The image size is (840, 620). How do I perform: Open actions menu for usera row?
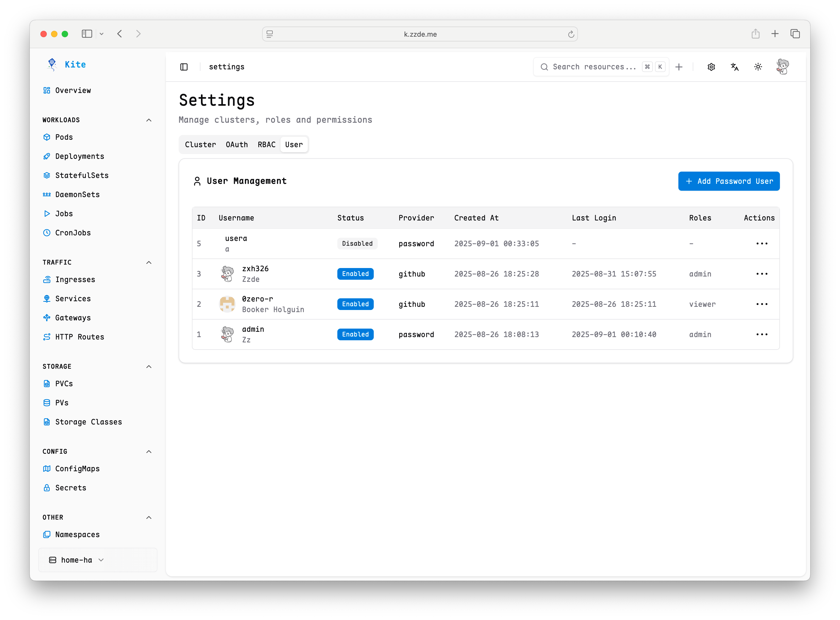click(x=762, y=244)
